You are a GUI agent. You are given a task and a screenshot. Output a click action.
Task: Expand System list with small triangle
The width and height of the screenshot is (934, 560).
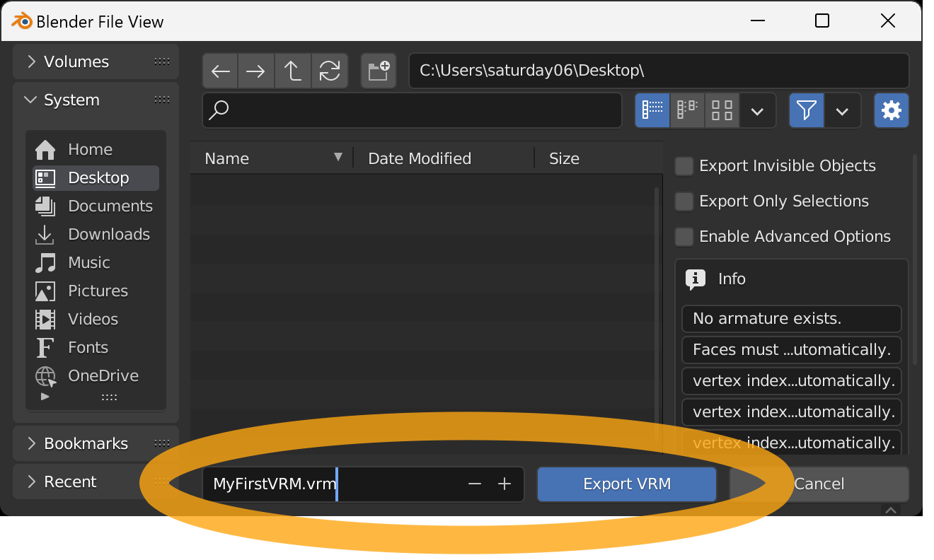(x=45, y=397)
